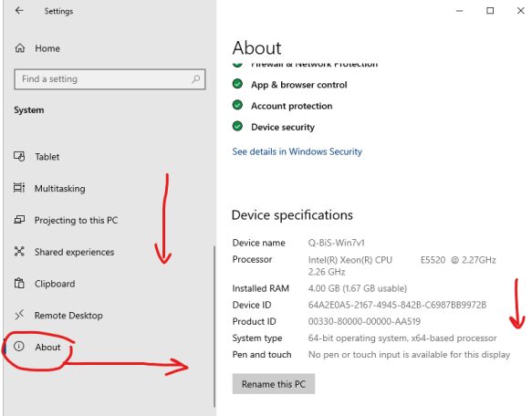The height and width of the screenshot is (416, 532).
Task: Minimize the Settings window
Action: click(x=459, y=11)
